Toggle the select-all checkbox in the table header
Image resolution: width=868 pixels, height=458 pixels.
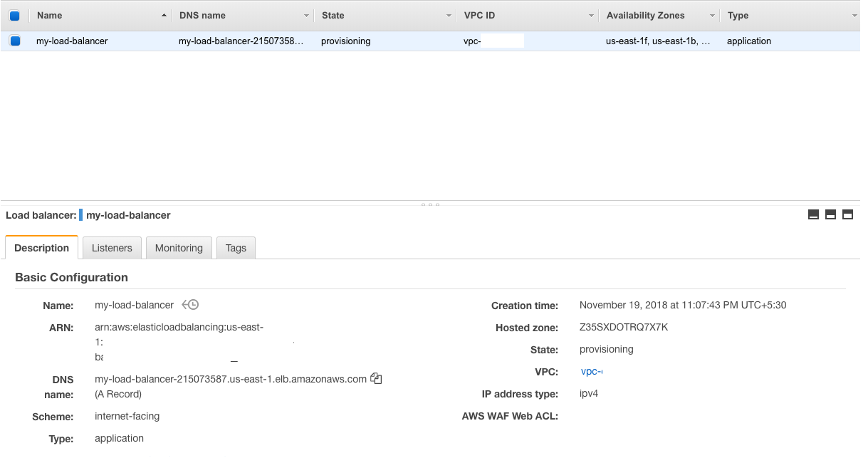(x=14, y=15)
